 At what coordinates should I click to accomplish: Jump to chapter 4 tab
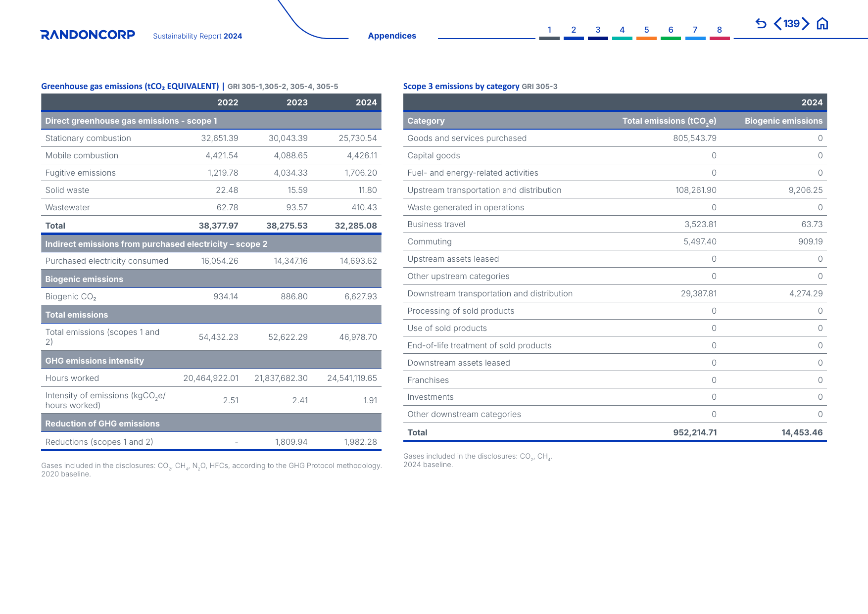click(x=622, y=32)
